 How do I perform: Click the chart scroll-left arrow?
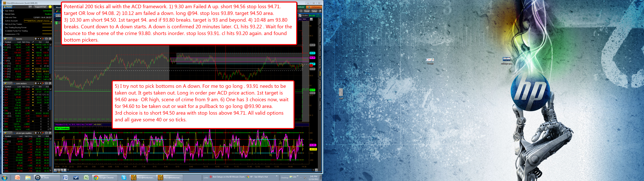click(68, 170)
